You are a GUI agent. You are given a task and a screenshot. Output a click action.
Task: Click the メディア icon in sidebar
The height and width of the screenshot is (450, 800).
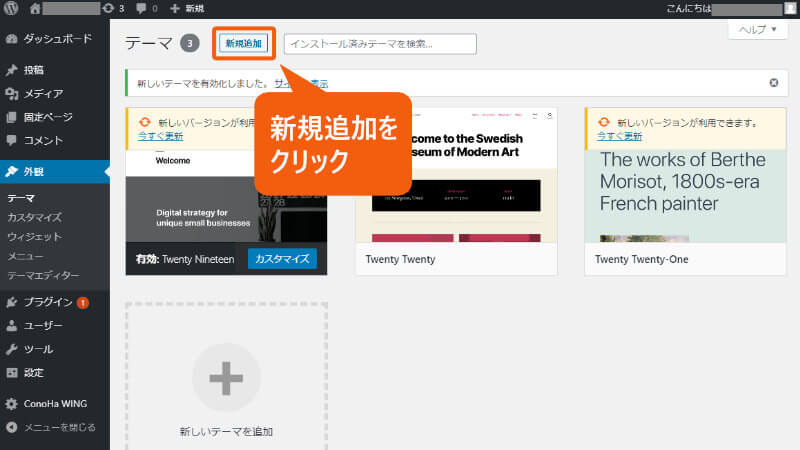pyautogui.click(x=11, y=93)
